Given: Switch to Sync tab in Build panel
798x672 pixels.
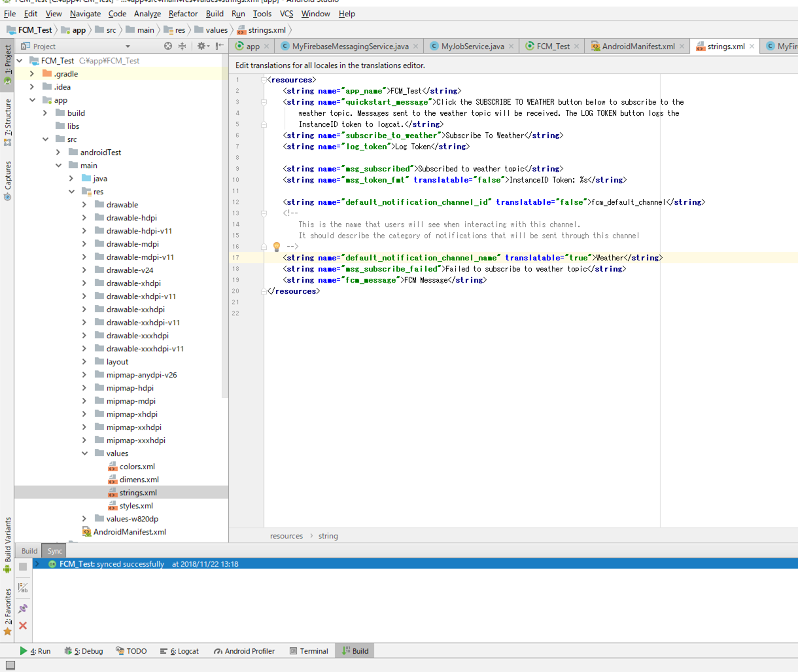Looking at the screenshot, I should 54,551.
